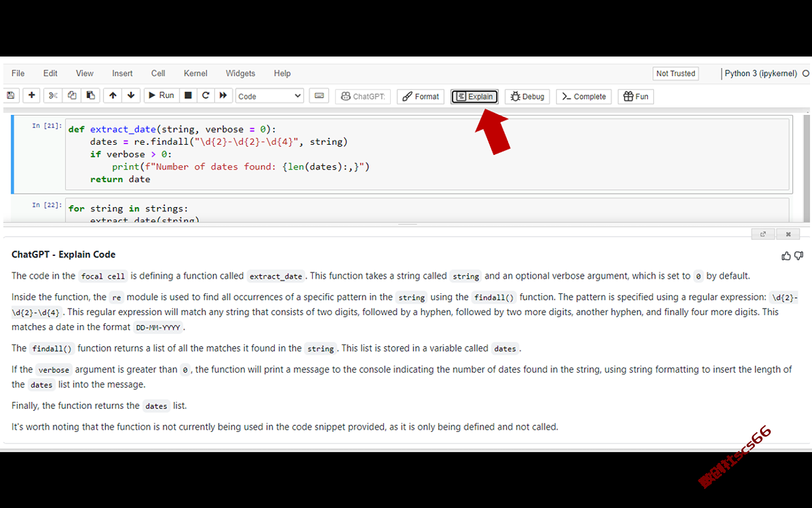
Task: Close the ChatGPT result panel
Action: [x=789, y=234]
